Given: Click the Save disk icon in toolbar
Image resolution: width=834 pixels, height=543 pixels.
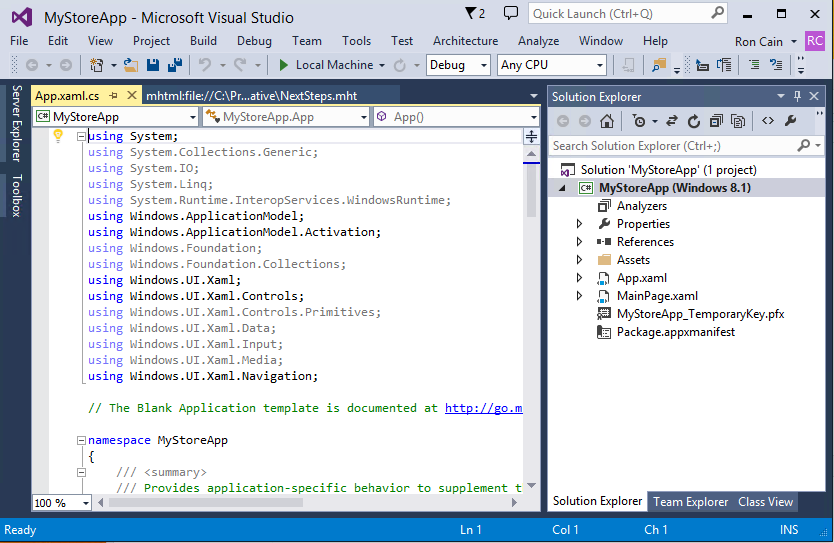Looking at the screenshot, I should (x=153, y=65).
